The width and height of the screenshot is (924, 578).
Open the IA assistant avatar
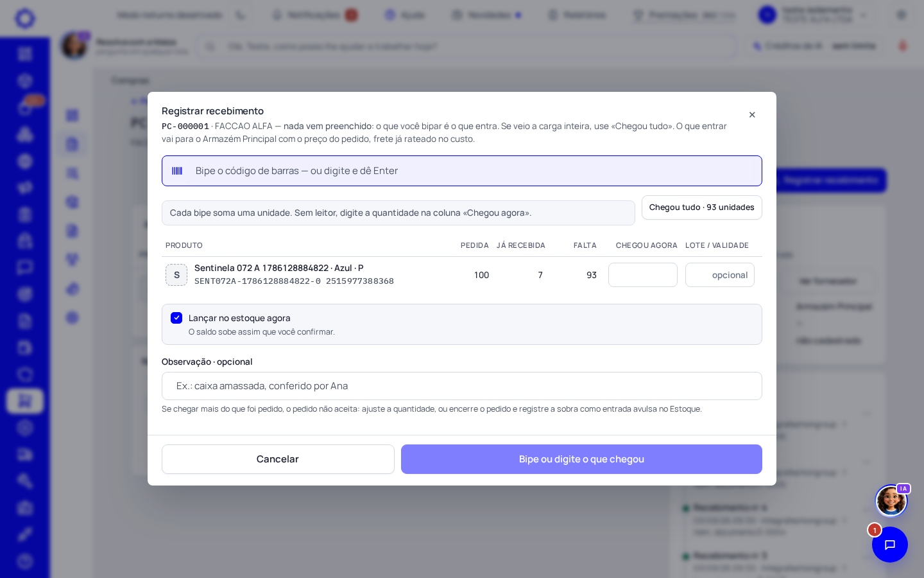(891, 501)
